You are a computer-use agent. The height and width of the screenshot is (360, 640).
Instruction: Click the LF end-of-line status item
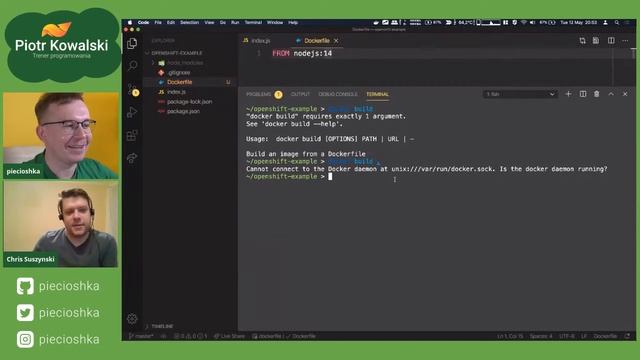[584, 336]
